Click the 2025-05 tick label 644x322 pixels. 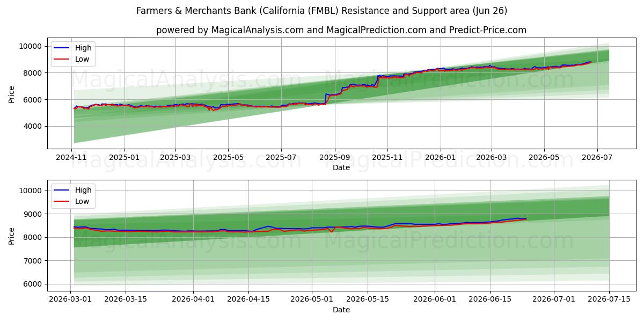point(228,157)
